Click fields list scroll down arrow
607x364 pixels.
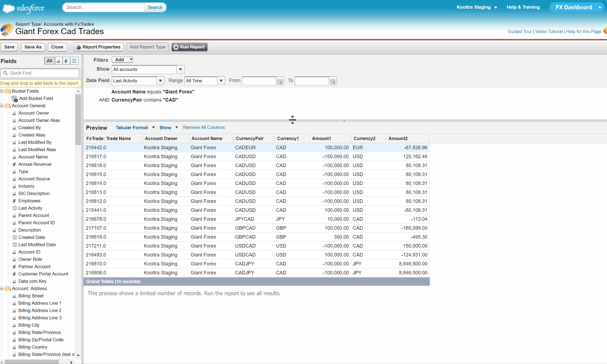[78, 355]
